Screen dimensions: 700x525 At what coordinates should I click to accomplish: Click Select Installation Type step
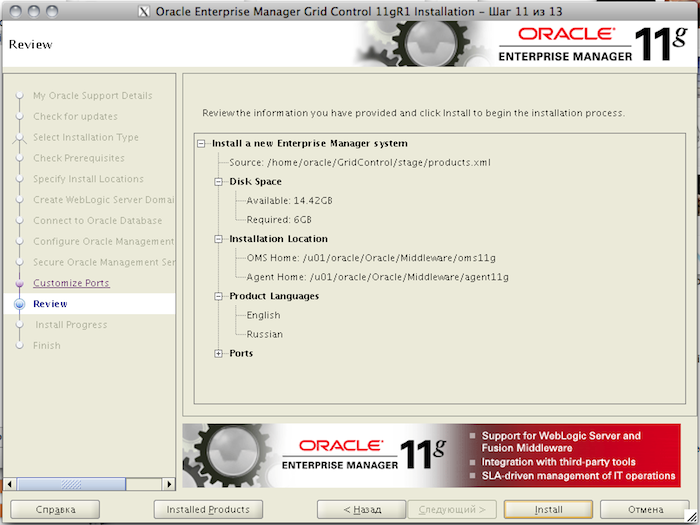coord(86,138)
